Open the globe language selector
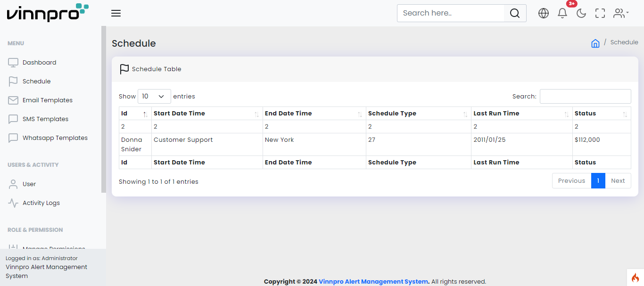Image resolution: width=644 pixels, height=286 pixels. click(x=544, y=13)
